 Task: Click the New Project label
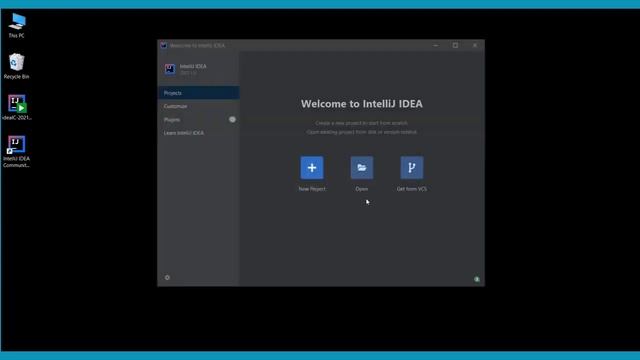(312, 189)
